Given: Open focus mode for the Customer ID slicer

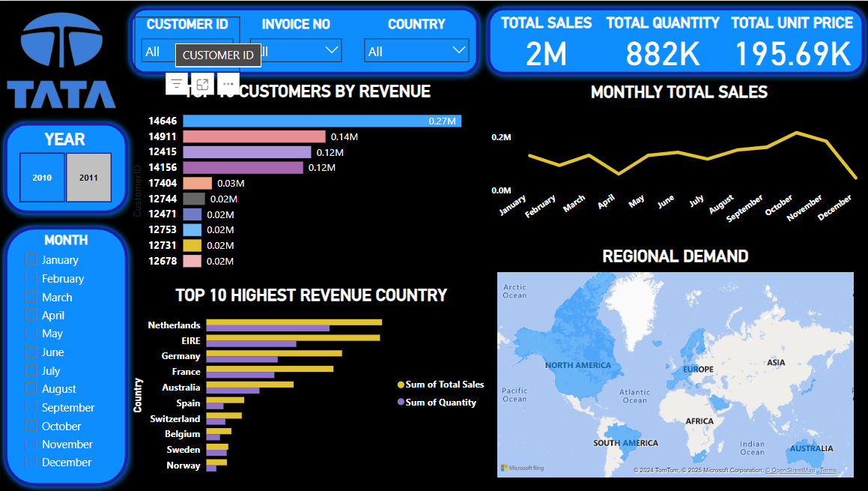Looking at the screenshot, I should point(202,84).
